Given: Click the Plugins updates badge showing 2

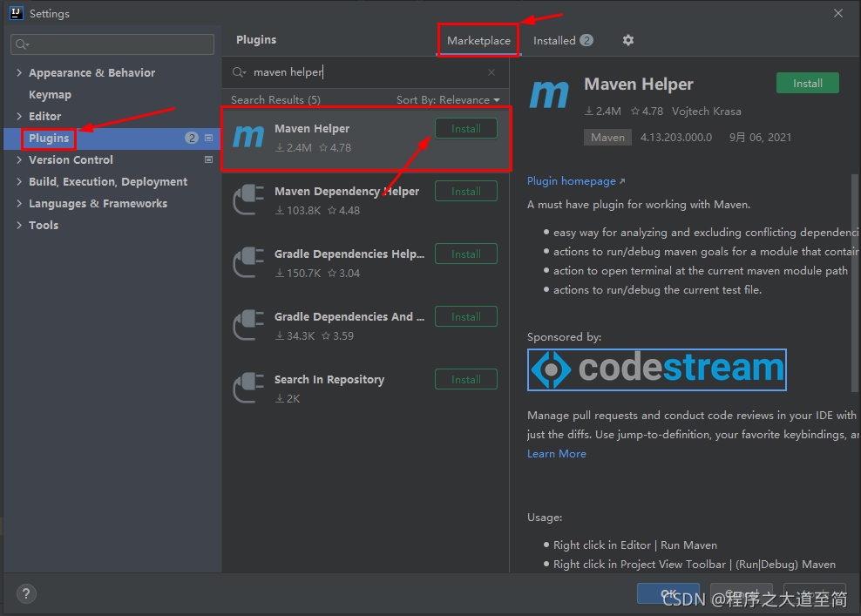Looking at the screenshot, I should [192, 138].
